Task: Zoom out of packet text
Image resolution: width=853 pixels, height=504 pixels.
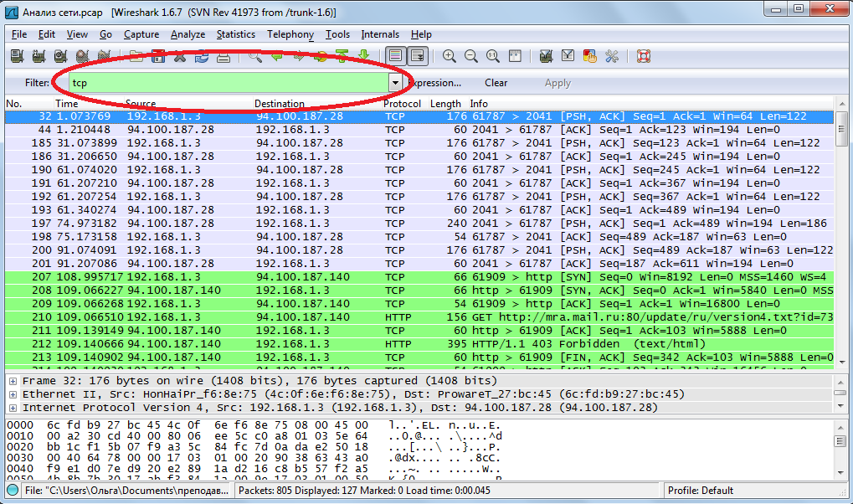Action: 471,56
